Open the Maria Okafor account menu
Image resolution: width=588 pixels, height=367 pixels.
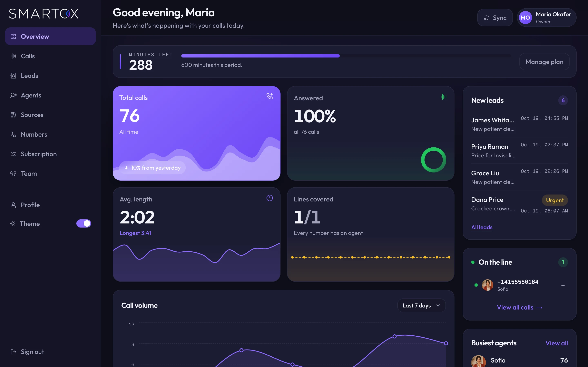tap(546, 18)
